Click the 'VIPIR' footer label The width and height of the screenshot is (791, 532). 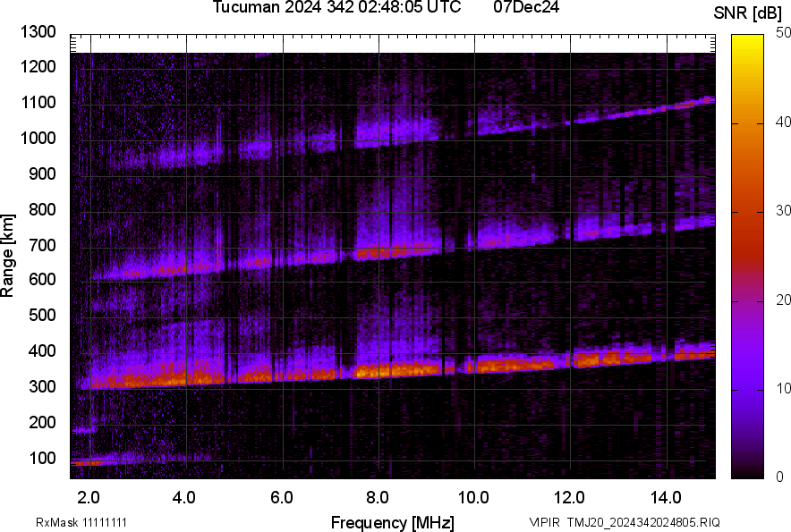[545, 522]
